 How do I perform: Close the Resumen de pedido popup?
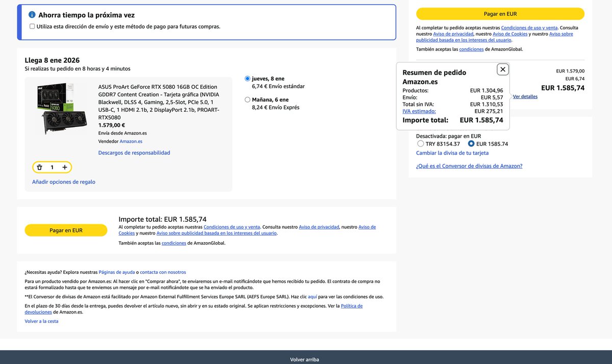[503, 69]
